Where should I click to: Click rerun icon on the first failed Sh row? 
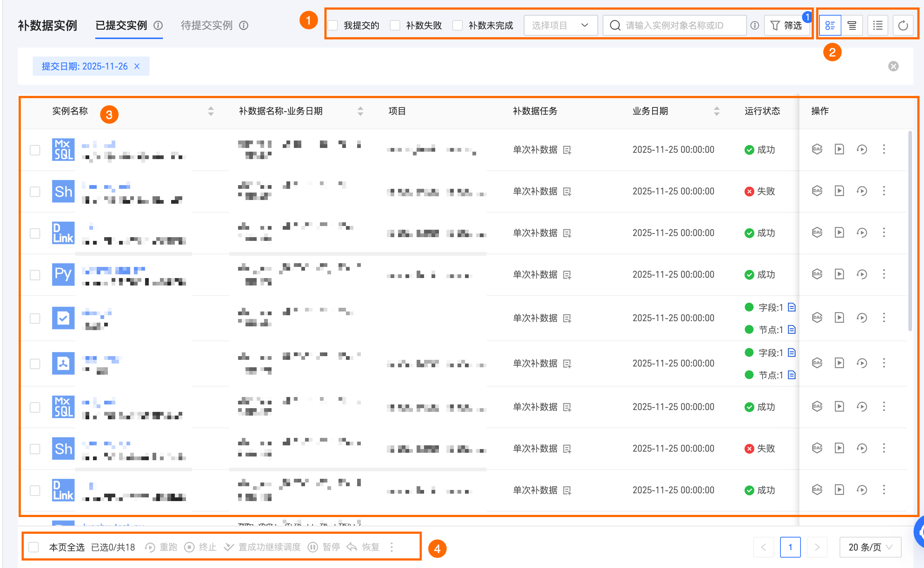[862, 191]
